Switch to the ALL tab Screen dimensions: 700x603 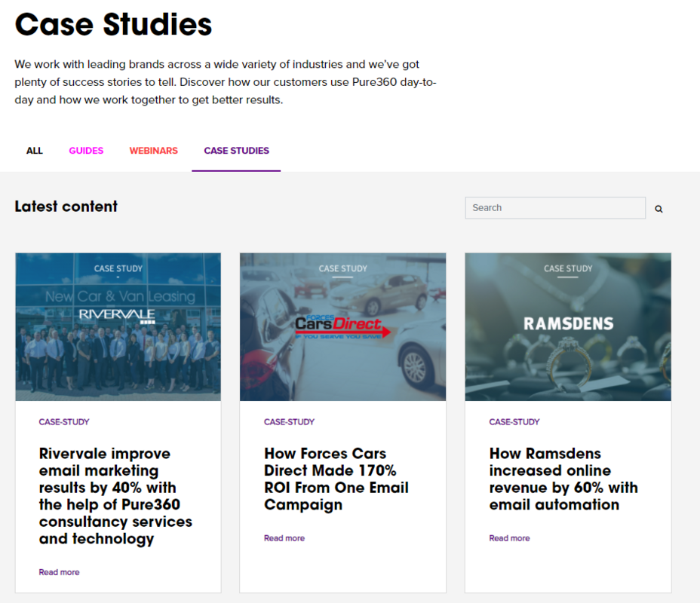[35, 151]
